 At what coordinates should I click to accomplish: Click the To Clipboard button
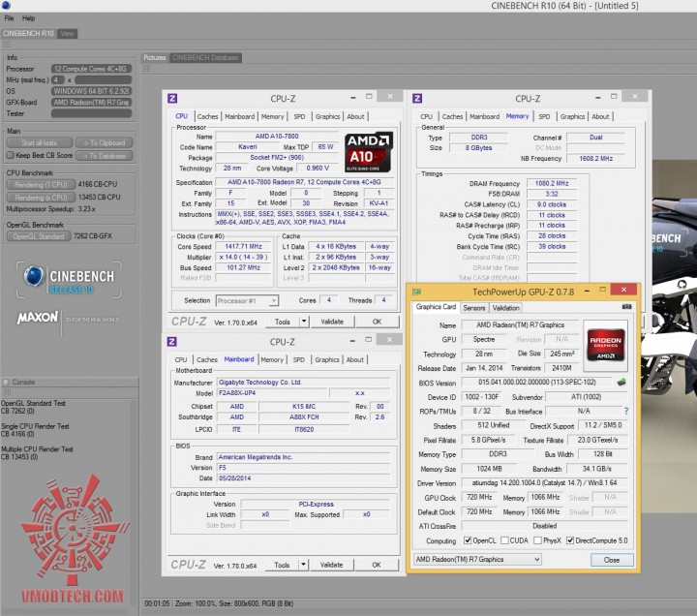pos(105,142)
